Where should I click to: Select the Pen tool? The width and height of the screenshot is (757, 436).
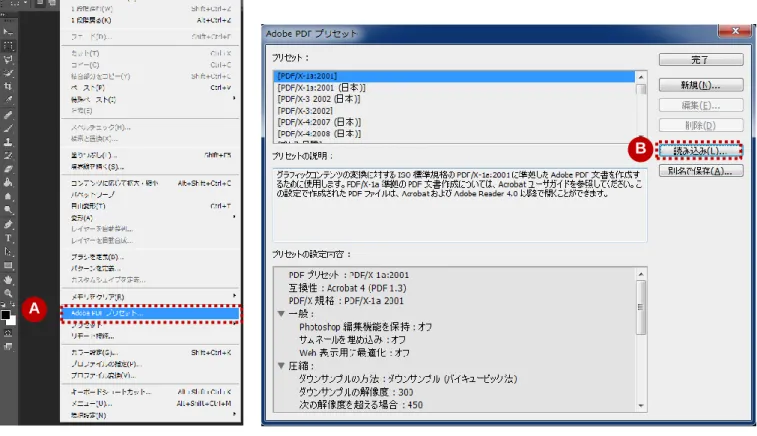point(8,225)
